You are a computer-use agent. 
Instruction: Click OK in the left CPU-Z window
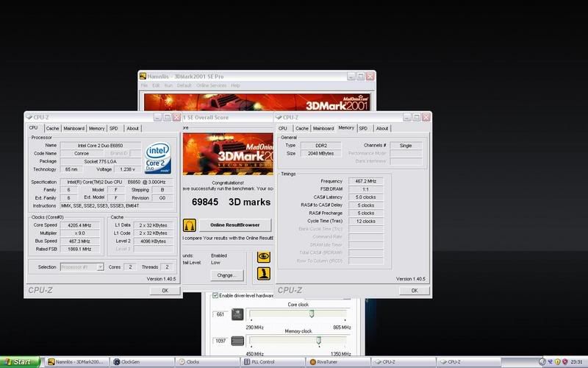[165, 291]
